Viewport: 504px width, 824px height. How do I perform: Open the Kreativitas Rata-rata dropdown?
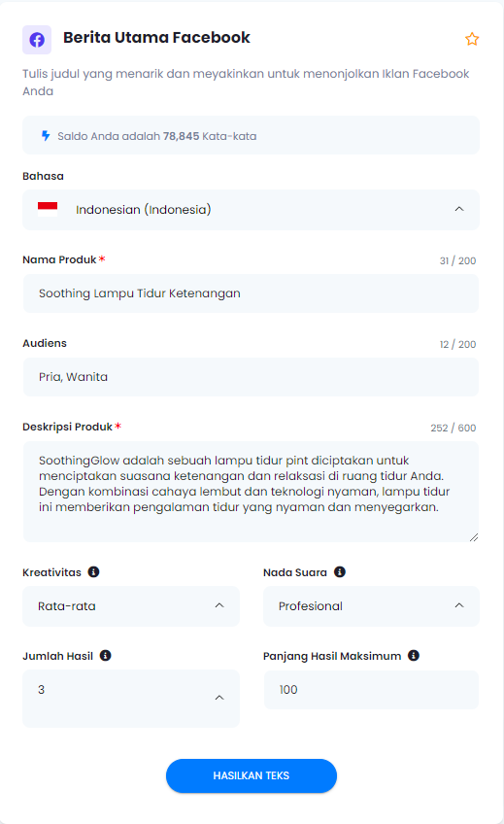pyautogui.click(x=131, y=606)
